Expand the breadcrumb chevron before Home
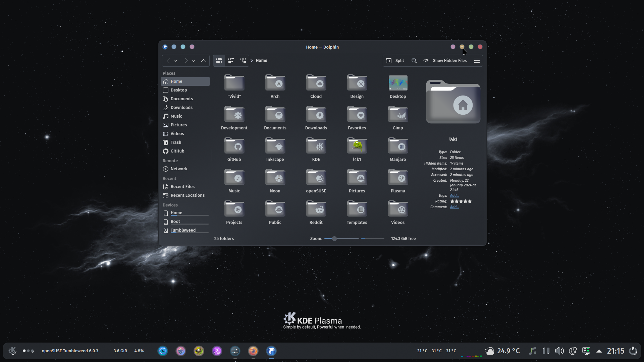This screenshot has height=362, width=644. 252,61
